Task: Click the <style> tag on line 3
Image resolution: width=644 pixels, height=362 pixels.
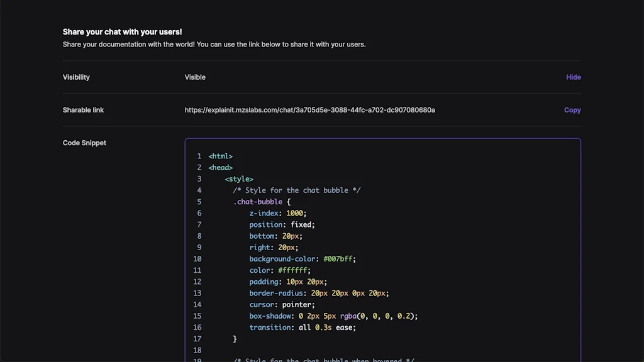Action: (239, 178)
